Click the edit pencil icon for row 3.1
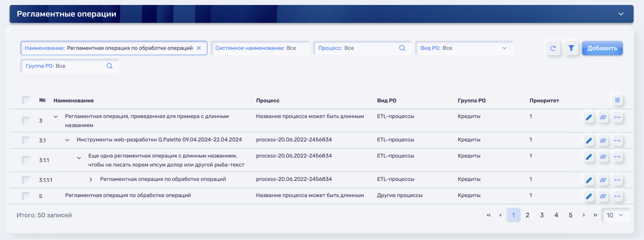 589,141
